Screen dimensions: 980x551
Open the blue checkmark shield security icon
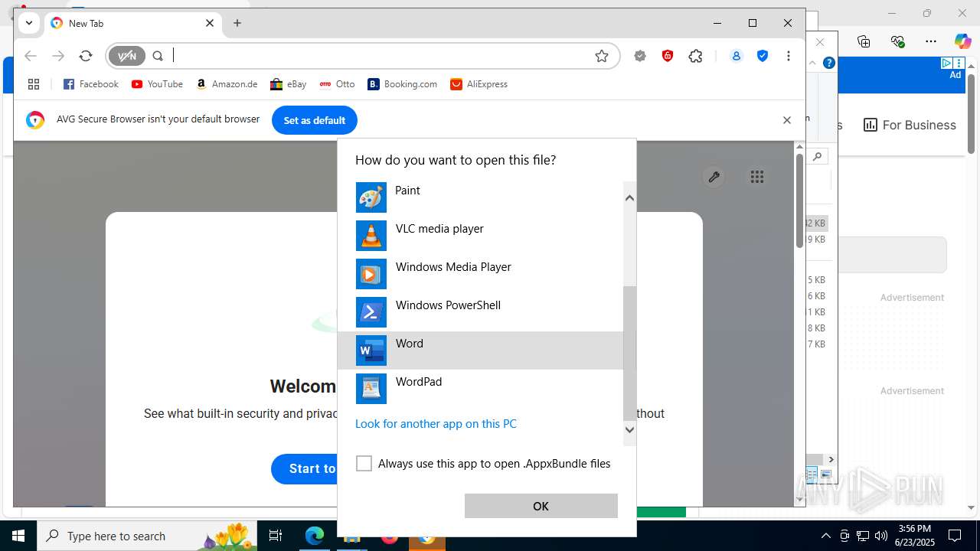click(x=763, y=56)
